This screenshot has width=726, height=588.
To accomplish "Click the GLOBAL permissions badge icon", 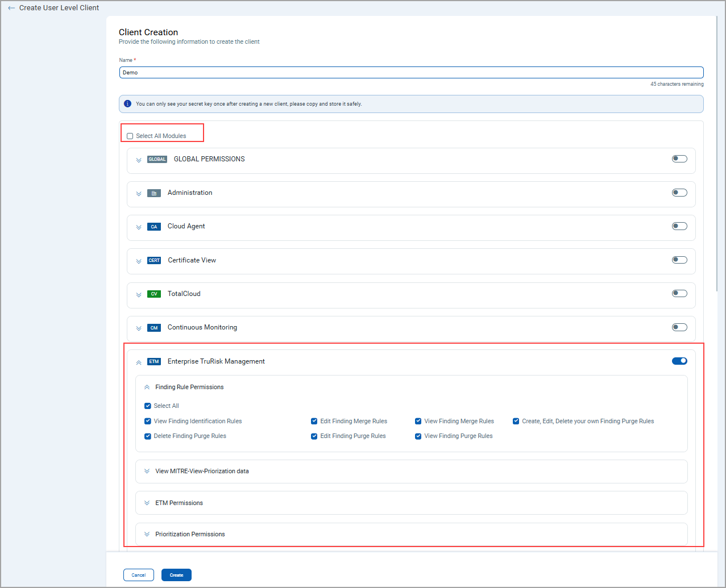I will click(x=157, y=159).
